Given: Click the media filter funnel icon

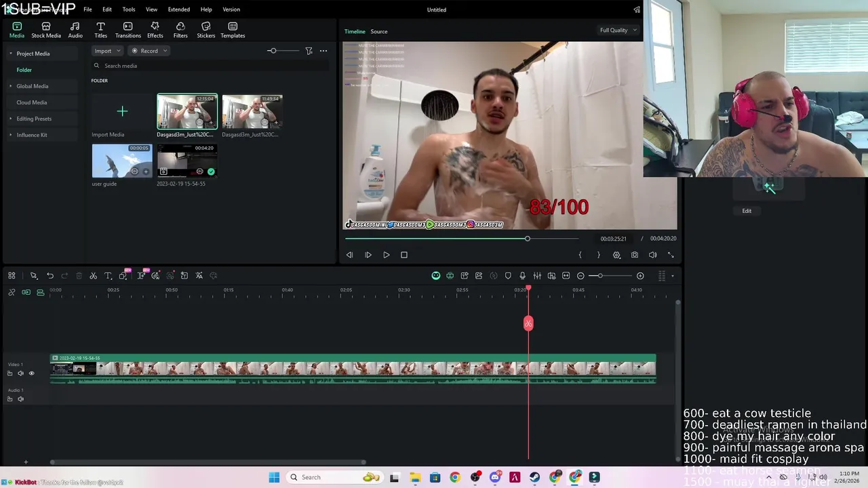Looking at the screenshot, I should click(x=309, y=51).
